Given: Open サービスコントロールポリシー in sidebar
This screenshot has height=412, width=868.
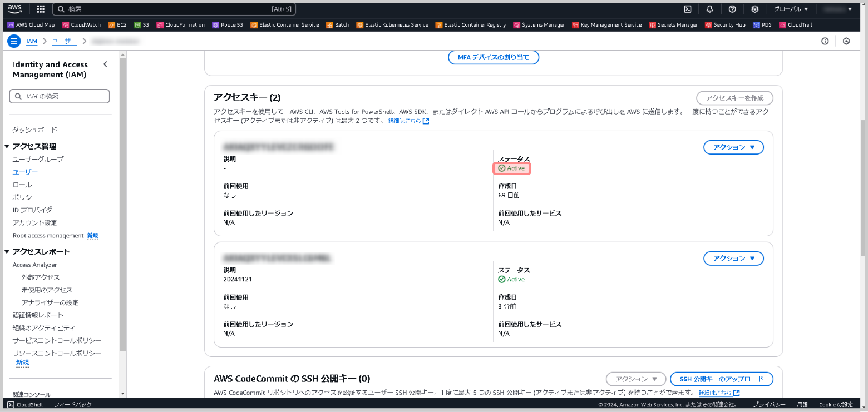Looking at the screenshot, I should tap(57, 341).
